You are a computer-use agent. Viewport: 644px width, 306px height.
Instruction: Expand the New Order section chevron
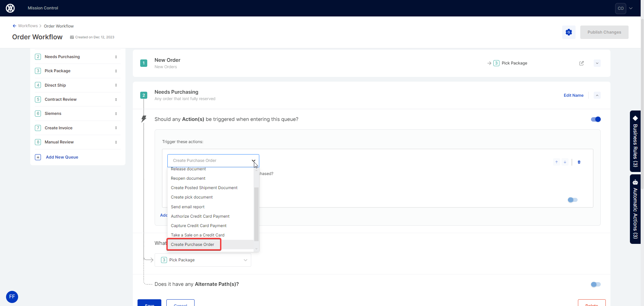coord(597,63)
